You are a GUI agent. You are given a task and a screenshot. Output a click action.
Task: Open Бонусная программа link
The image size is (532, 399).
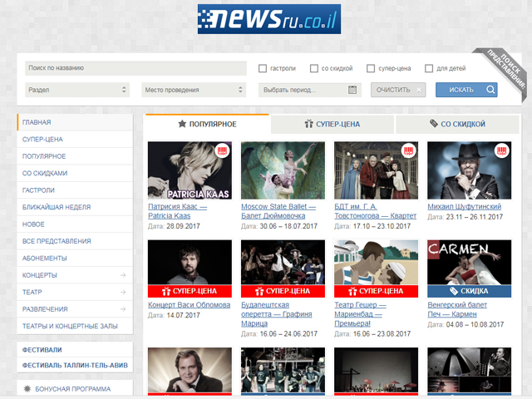coord(73,389)
